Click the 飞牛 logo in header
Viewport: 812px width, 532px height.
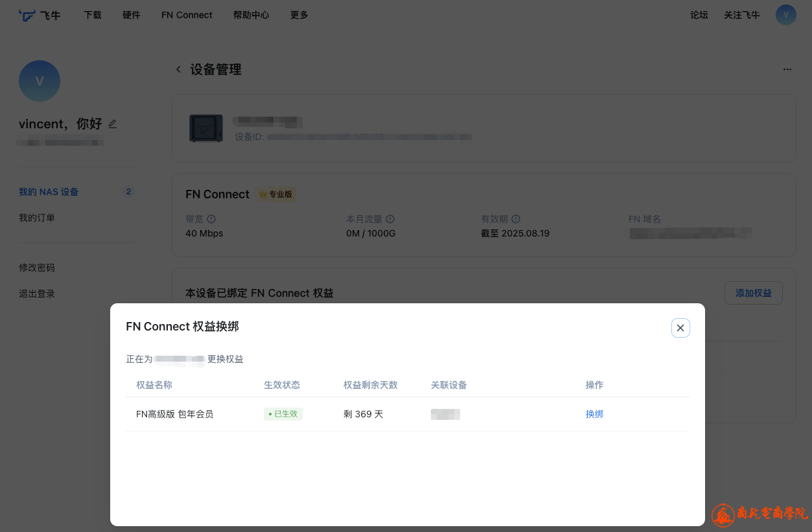click(x=40, y=15)
